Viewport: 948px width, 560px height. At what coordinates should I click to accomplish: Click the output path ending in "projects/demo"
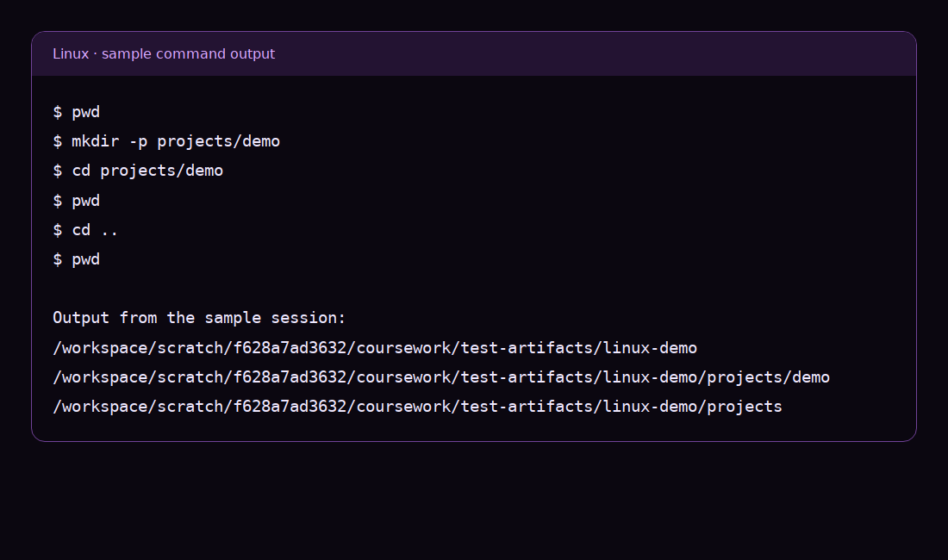tap(441, 377)
